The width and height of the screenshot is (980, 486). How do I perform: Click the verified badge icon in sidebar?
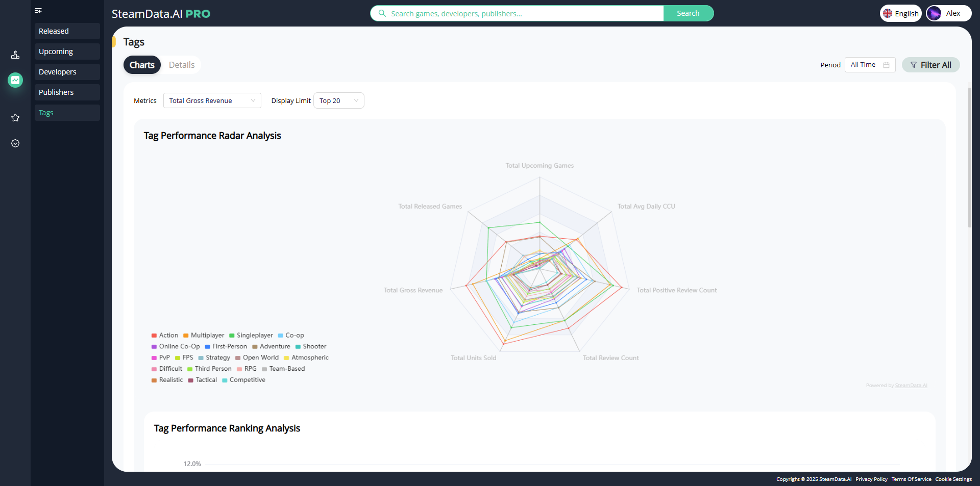point(15,143)
